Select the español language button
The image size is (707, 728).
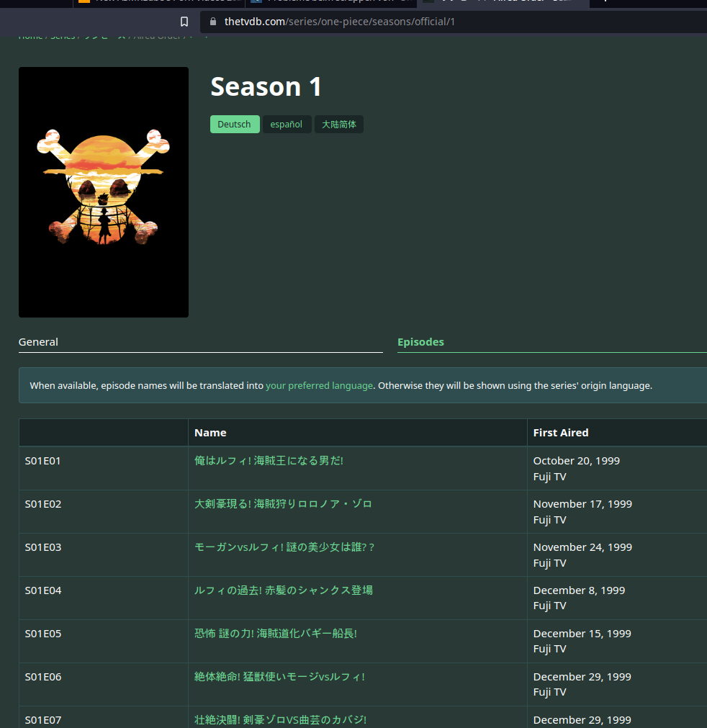(287, 125)
